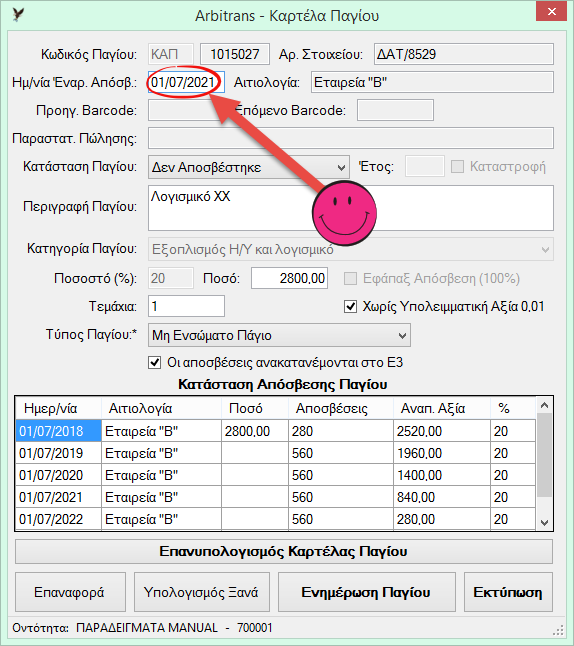The image size is (574, 646).
Task: Click the scrollbar up arrow in depreciation table
Action: click(544, 405)
